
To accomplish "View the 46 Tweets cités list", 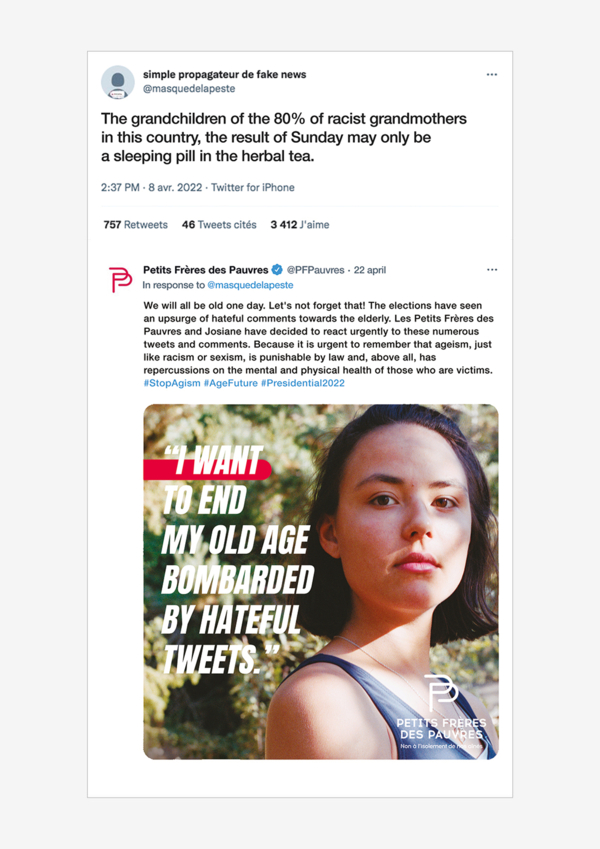I will 219,225.
